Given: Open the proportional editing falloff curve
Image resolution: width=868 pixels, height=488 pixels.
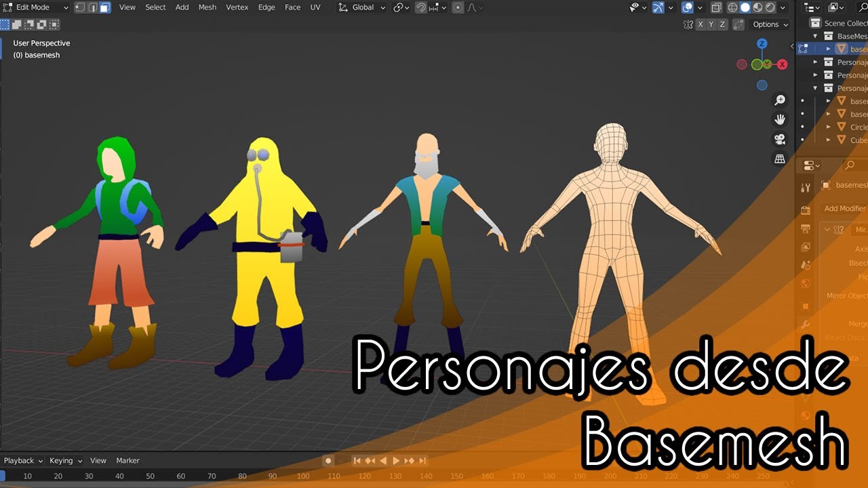Looking at the screenshot, I should pos(475,7).
